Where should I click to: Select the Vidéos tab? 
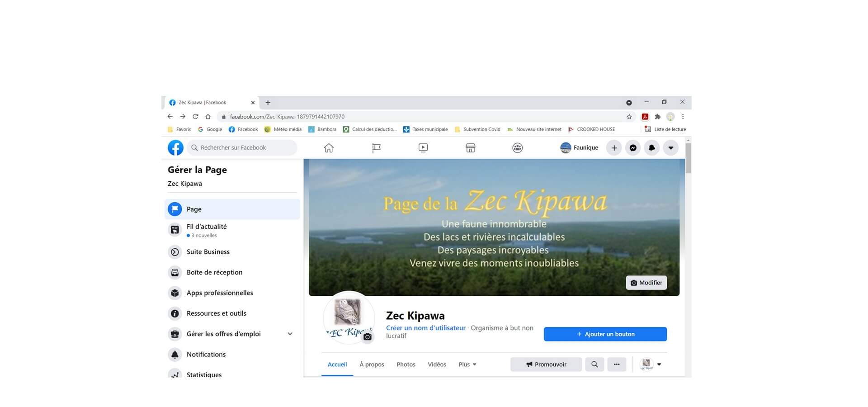[x=437, y=364]
